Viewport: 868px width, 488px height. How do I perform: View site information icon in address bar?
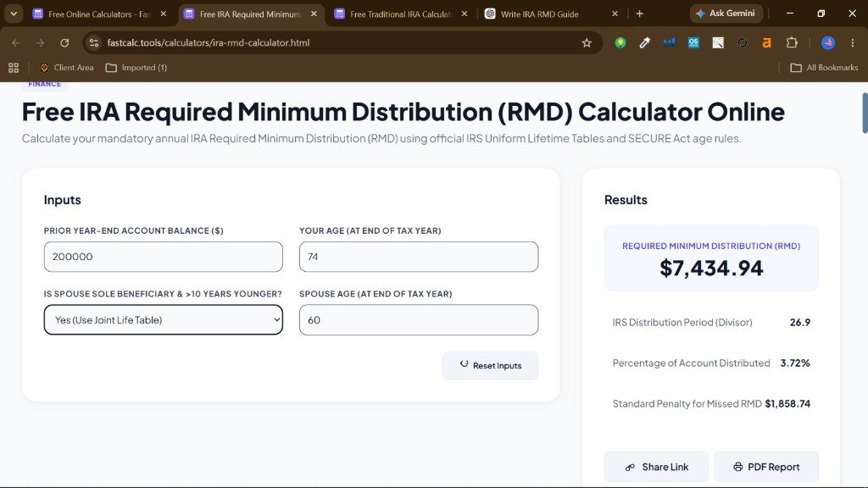click(94, 42)
